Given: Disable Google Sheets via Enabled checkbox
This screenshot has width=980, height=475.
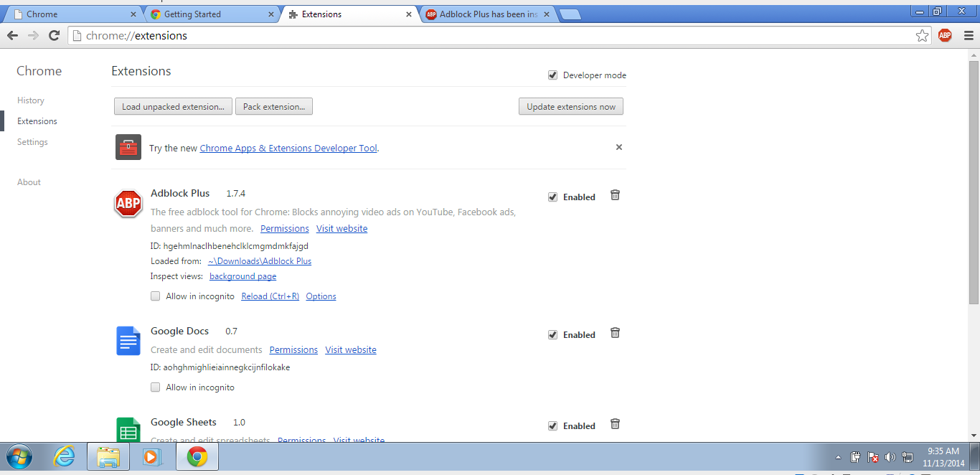Looking at the screenshot, I should click(x=552, y=426).
